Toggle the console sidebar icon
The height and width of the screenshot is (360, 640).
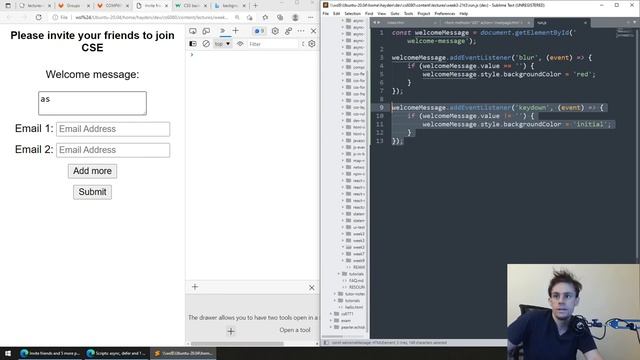point(193,44)
